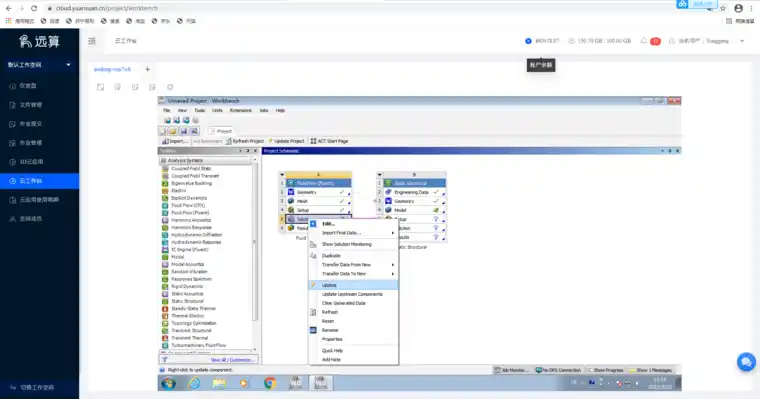Click the Refresh icon in context menu
The width and height of the screenshot is (760, 399).
tap(313, 312)
